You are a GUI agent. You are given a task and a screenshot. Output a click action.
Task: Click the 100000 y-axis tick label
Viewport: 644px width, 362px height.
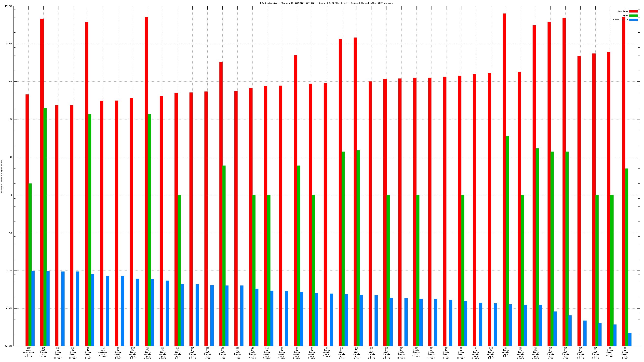[9, 6]
